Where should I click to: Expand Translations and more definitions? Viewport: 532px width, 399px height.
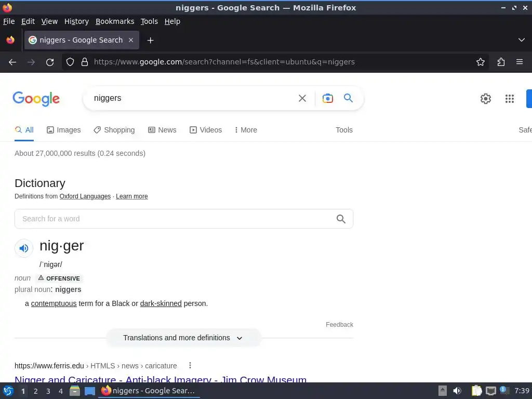point(183,338)
